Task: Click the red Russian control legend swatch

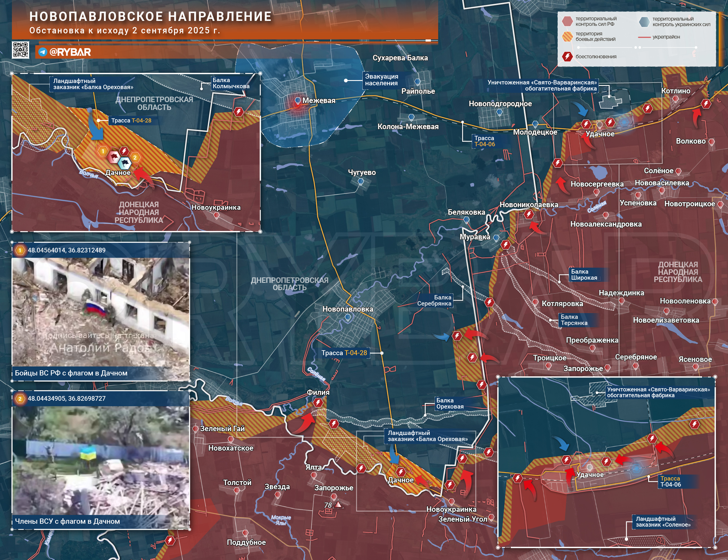Action: 567,21
